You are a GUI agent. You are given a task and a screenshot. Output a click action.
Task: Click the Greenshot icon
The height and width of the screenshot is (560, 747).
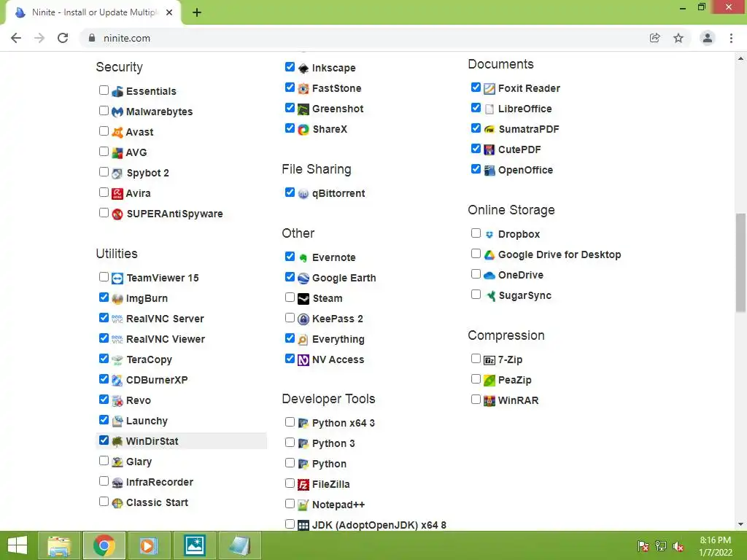(x=303, y=109)
